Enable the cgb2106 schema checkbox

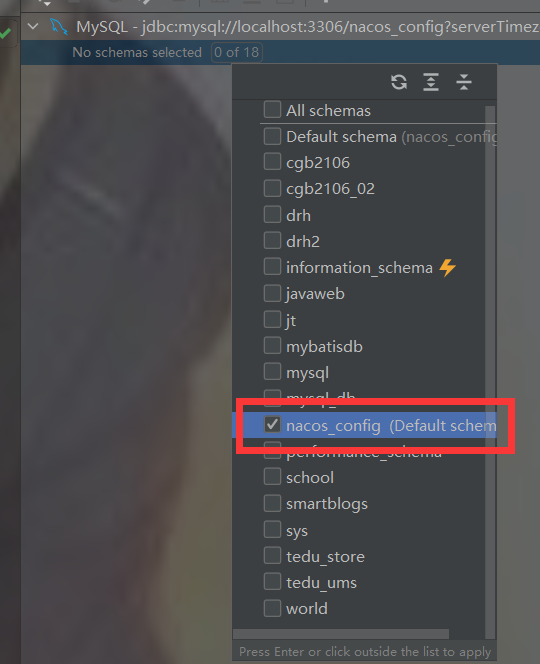pyautogui.click(x=272, y=162)
